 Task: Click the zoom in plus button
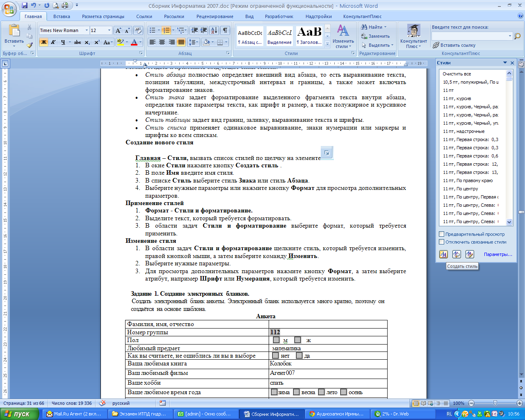click(x=519, y=403)
